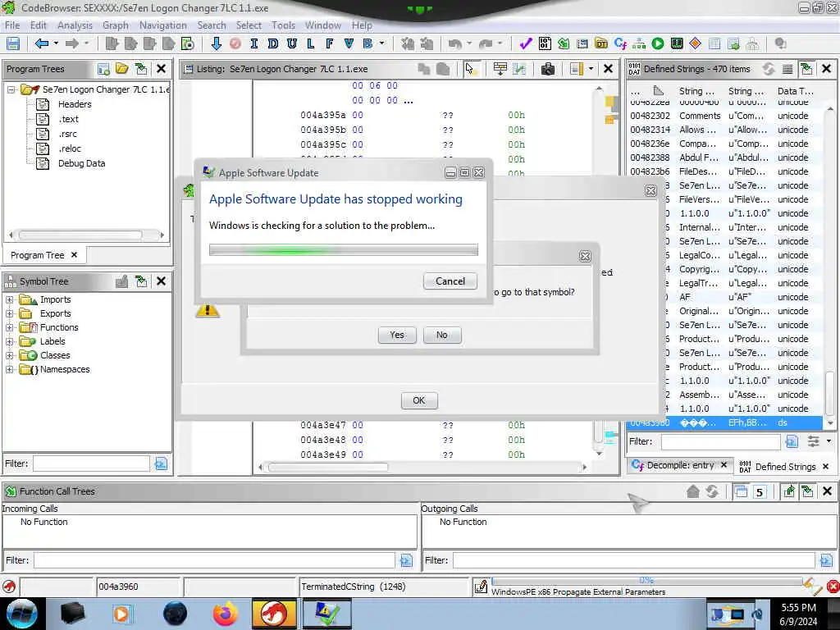Image resolution: width=840 pixels, height=630 pixels.
Task: Click the Undo toolbar icon
Action: pyautogui.click(x=454, y=44)
